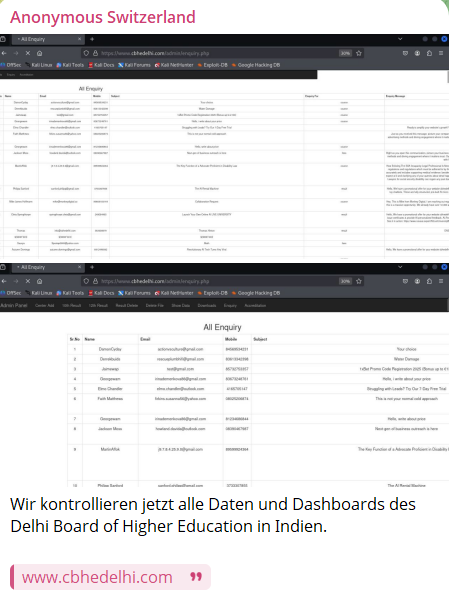Screen dimensions: 449x609
Task: Select Center Add in the Admin Panel menu
Action: click(45, 306)
